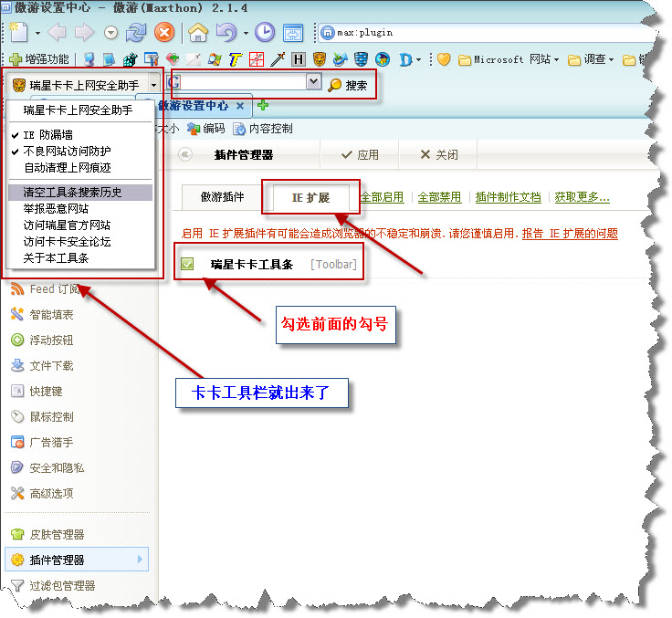Click the orange stop loading icon
This screenshot has height=618, width=672.
164,33
